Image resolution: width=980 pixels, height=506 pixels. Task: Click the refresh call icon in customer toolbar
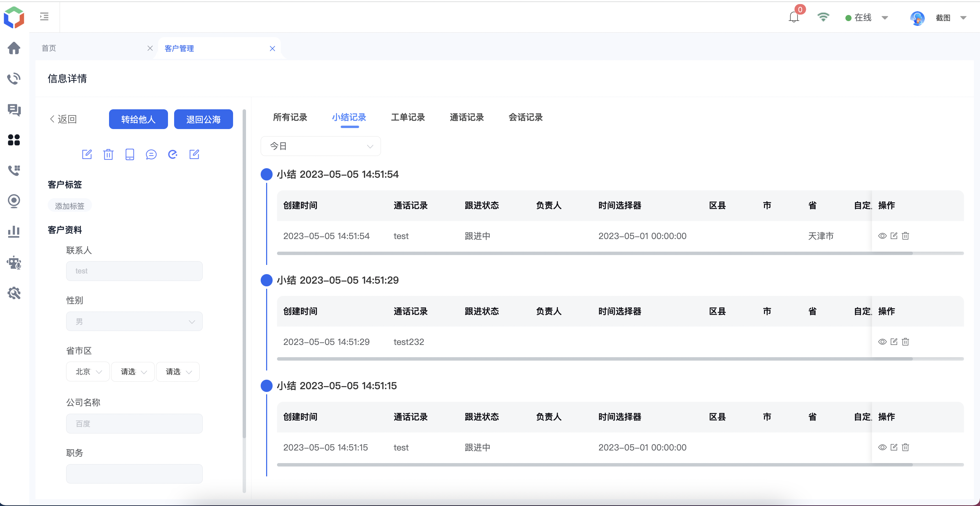tap(173, 154)
